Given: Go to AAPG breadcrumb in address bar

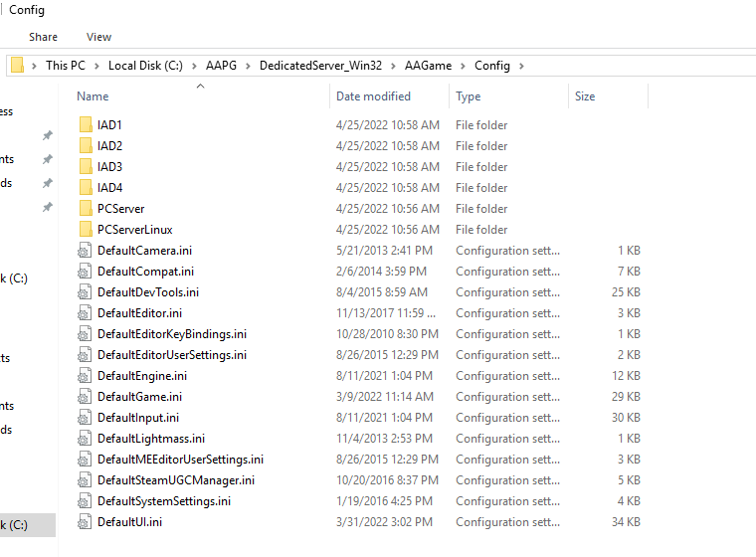Looking at the screenshot, I should pos(222,66).
